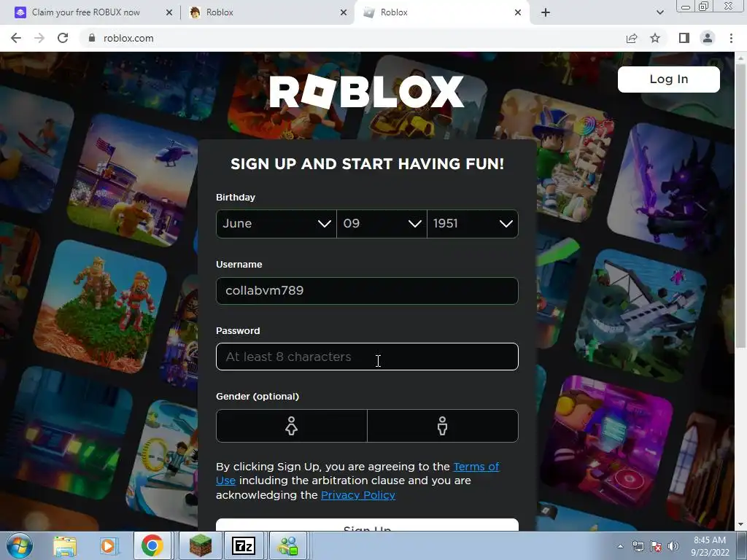
Task: Open Chrome's three-dot menu
Action: coord(731,38)
